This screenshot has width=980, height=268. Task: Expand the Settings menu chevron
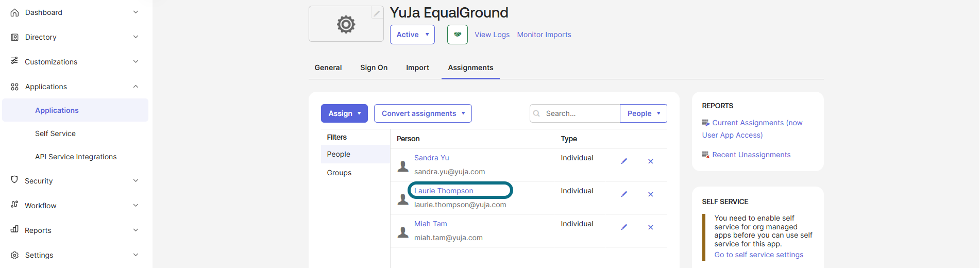click(136, 255)
